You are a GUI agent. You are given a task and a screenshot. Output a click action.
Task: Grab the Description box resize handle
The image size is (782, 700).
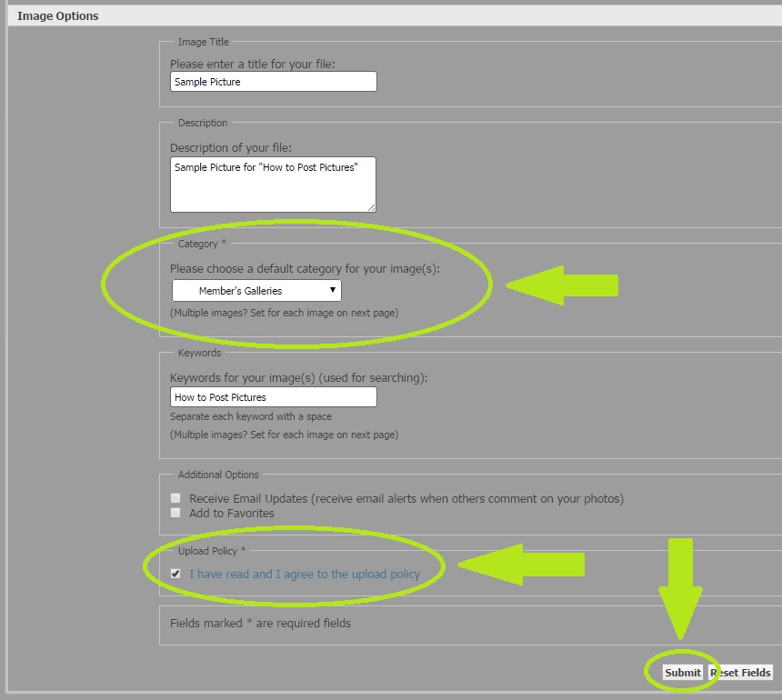371,207
